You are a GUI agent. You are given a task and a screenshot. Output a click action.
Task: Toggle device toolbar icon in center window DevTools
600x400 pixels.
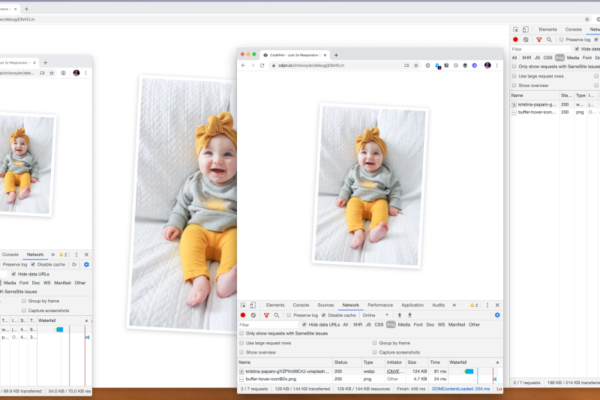tap(253, 305)
